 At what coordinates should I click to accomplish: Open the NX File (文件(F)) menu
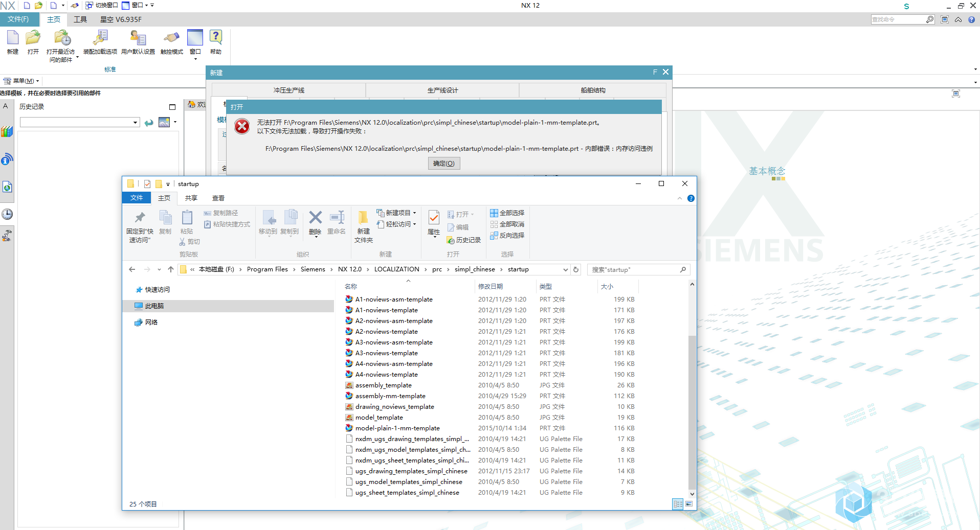[x=19, y=19]
